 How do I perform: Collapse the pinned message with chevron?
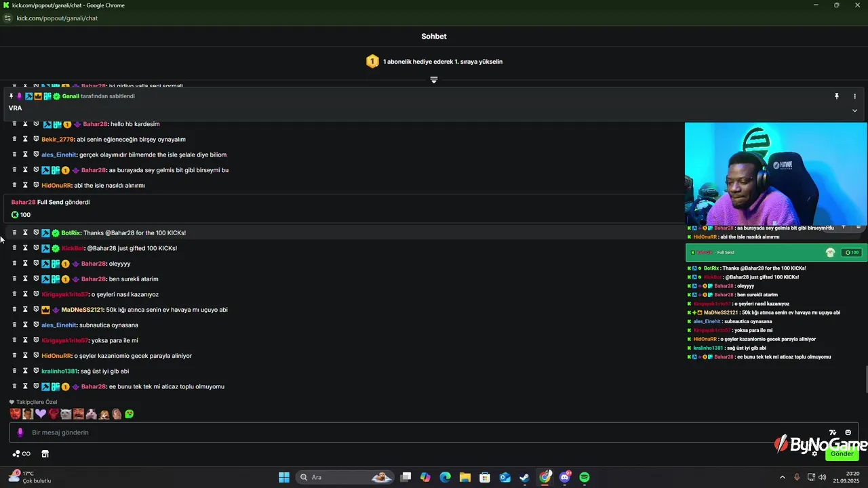[x=854, y=110]
